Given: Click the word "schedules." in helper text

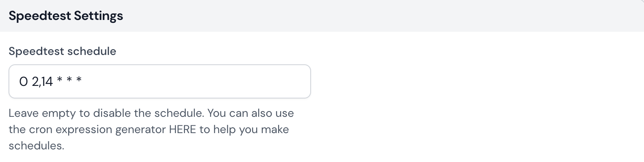Looking at the screenshot, I should click(x=37, y=146).
